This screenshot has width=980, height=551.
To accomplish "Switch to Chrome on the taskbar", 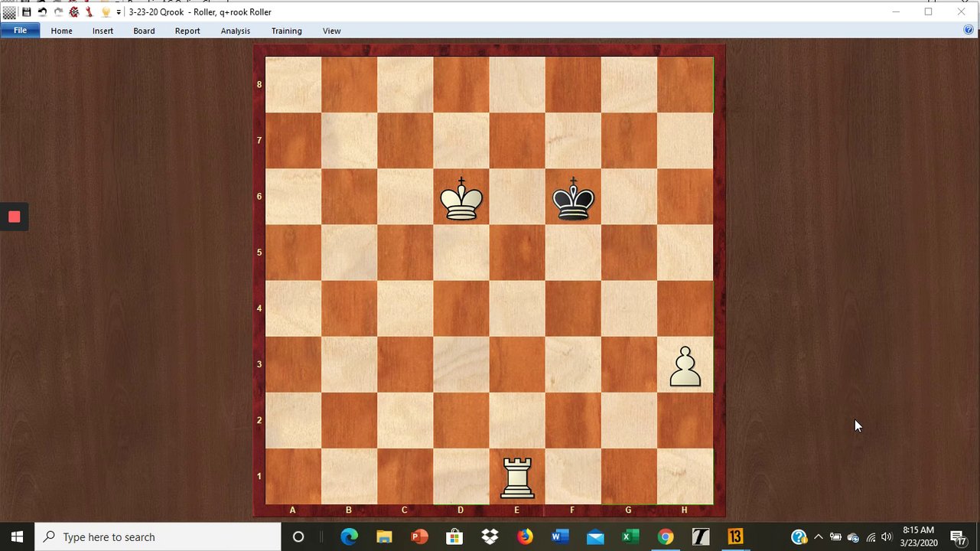I will 666,537.
